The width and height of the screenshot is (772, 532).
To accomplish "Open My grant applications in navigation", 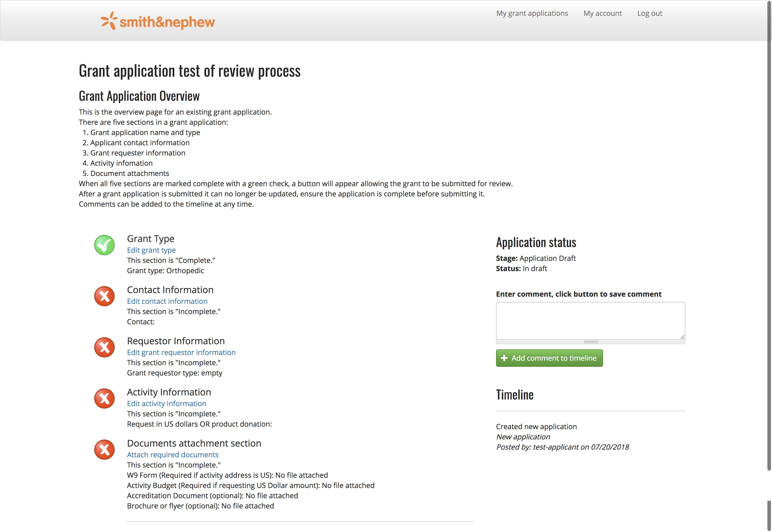I will pyautogui.click(x=532, y=13).
